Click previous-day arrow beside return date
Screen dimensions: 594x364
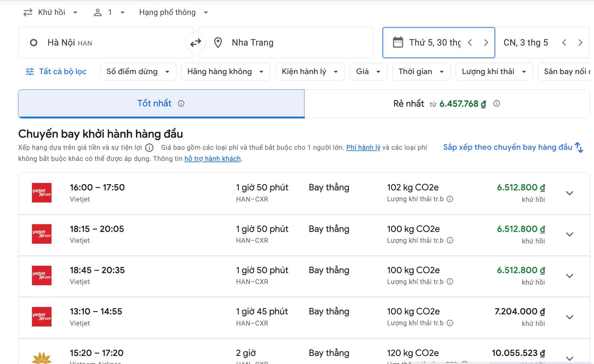(x=564, y=42)
